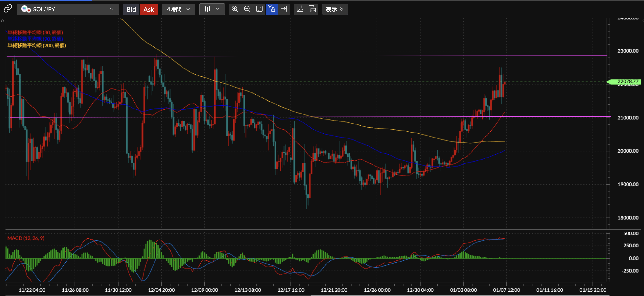Switch price display to Ask
The height and width of the screenshot is (296, 644).
(x=149, y=10)
